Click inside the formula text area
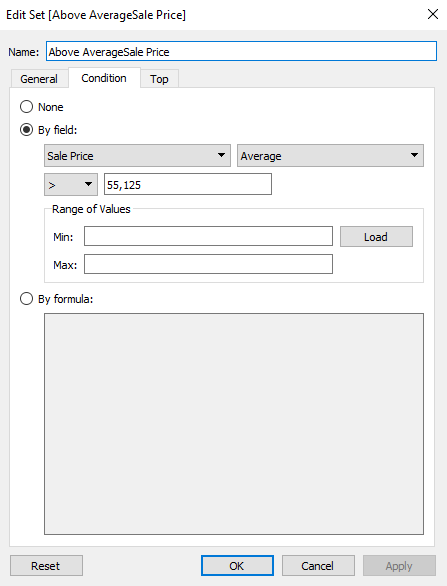Viewport: 447px width, 586px height. [x=234, y=424]
